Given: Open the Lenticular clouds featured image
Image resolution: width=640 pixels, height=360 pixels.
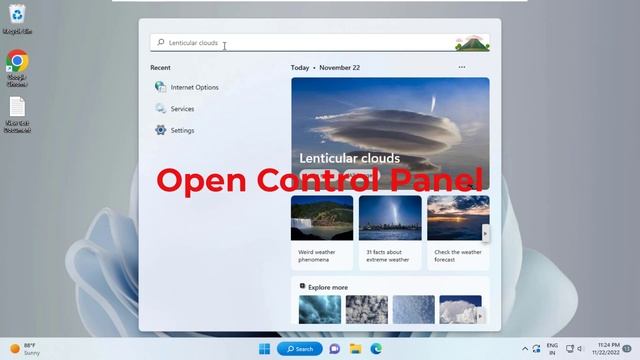Looking at the screenshot, I should (390, 133).
